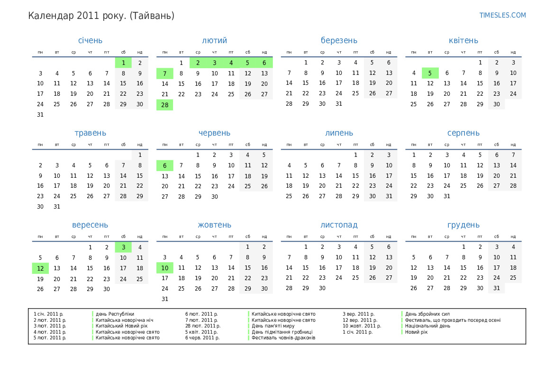Click legend entry "Фестиваль, що проходить посеред осені"
This screenshot has height=392, width=554.
453,320
